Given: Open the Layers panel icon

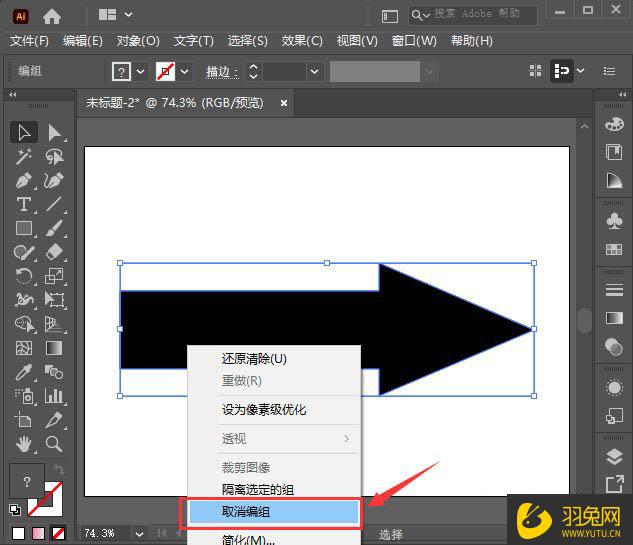Looking at the screenshot, I should point(614,457).
